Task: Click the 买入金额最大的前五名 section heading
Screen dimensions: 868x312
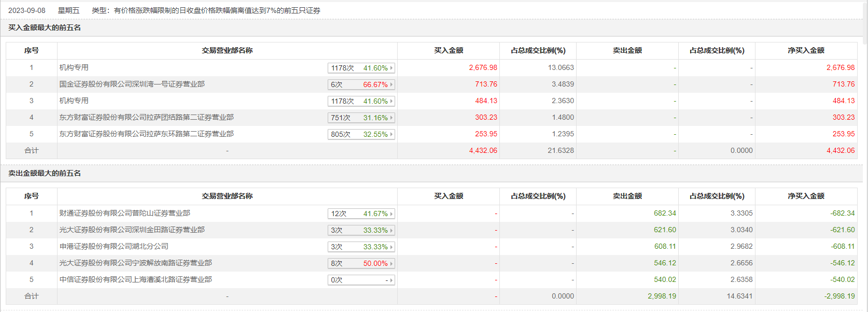Action: pos(45,27)
